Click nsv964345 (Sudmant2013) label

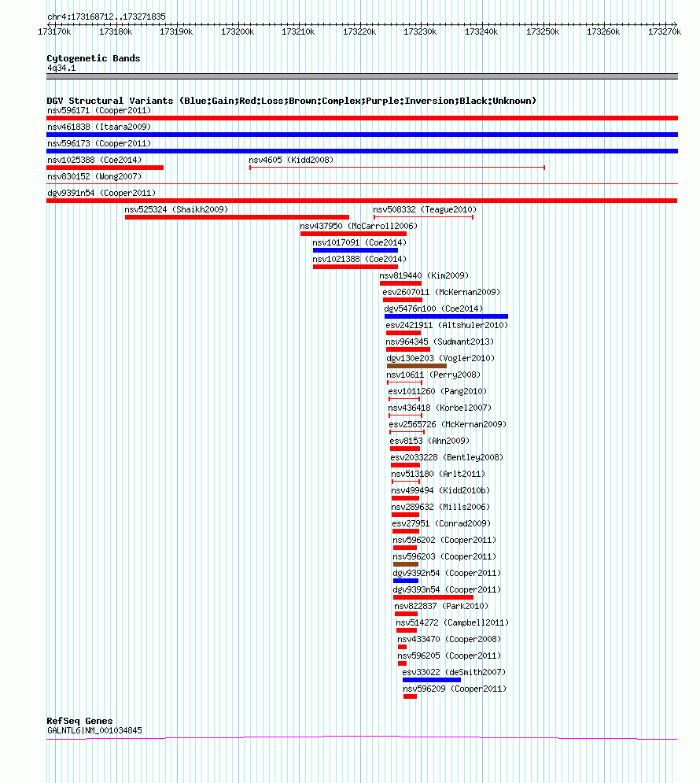[440, 341]
